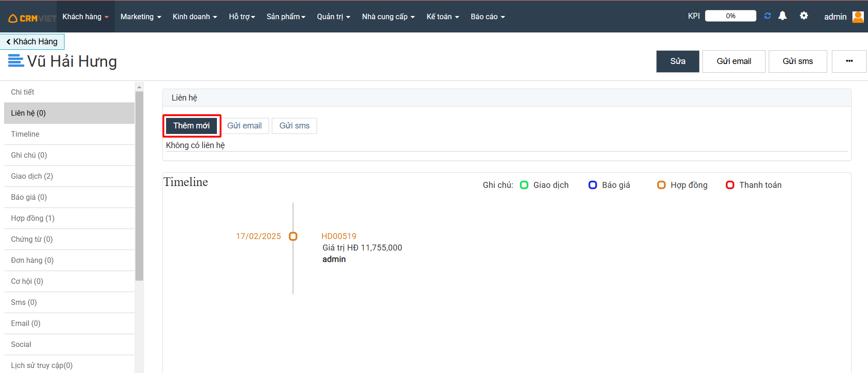Click the admin username label
This screenshot has height=373, width=868.
[835, 17]
